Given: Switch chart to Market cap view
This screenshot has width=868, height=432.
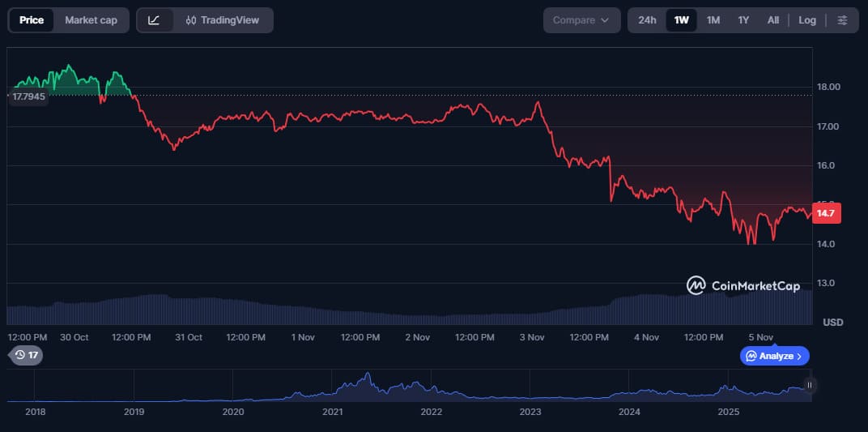Looking at the screenshot, I should click(91, 20).
